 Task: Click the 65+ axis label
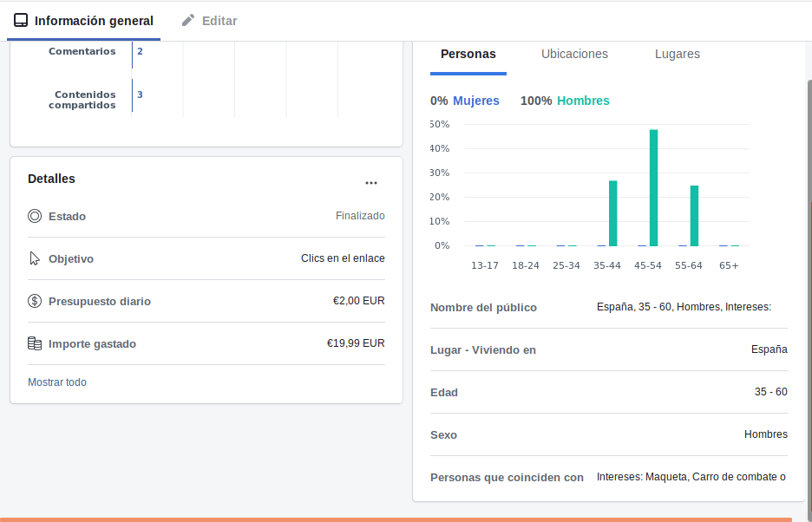[729, 265]
